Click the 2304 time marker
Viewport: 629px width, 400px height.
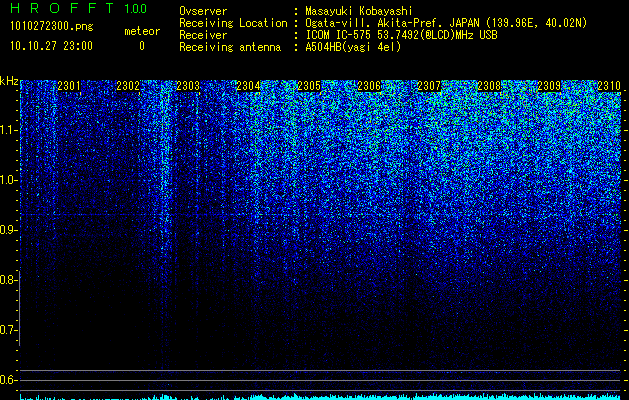pos(248,86)
